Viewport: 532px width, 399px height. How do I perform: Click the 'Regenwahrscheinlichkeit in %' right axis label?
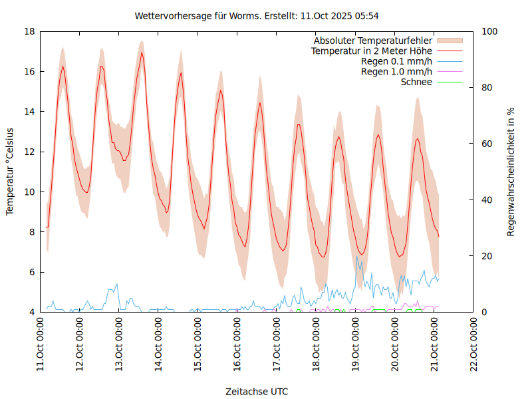[511, 172]
